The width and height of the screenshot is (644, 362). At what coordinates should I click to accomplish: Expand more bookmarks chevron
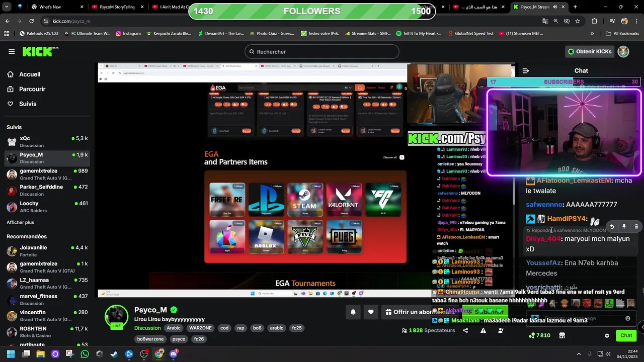pyautogui.click(x=592, y=34)
